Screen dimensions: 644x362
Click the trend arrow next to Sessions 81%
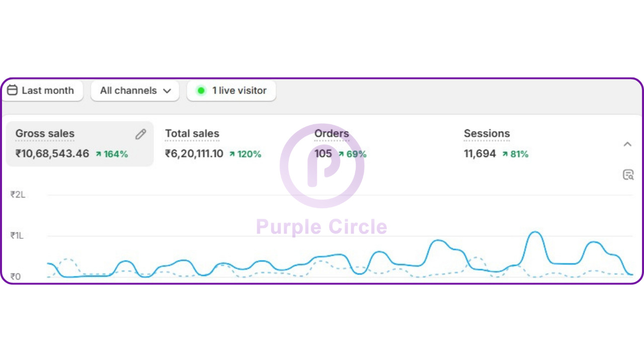click(x=505, y=154)
